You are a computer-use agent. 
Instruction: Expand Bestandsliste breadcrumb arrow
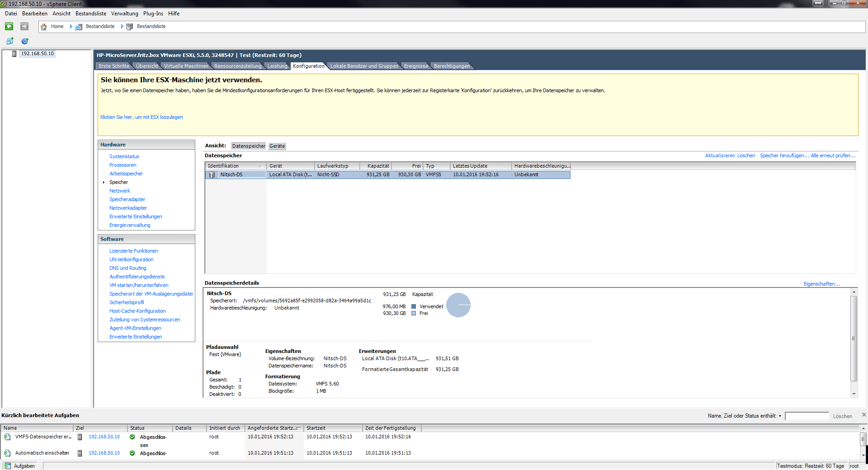(x=122, y=27)
